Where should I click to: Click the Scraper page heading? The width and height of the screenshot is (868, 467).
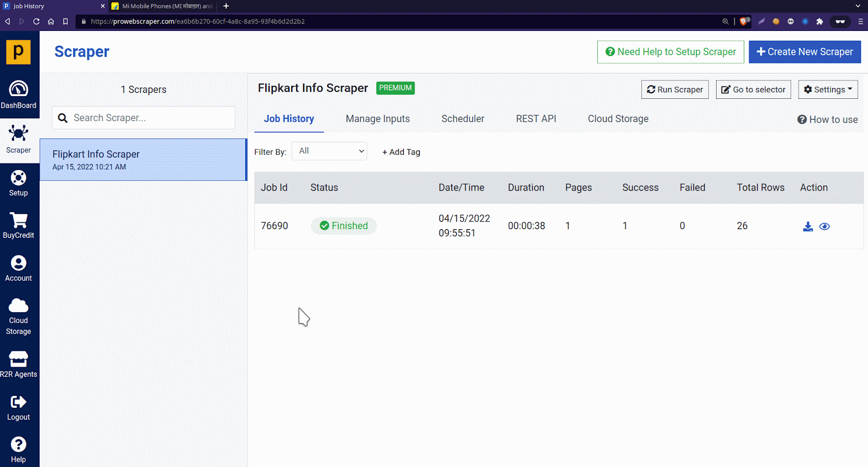82,52
